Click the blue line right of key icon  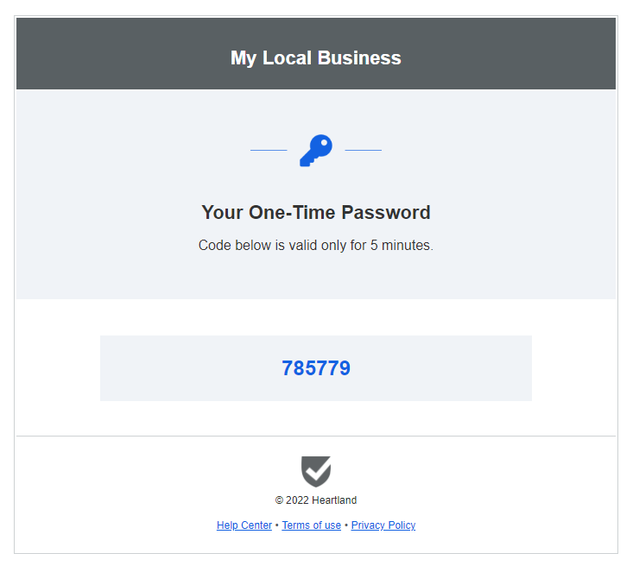(x=363, y=150)
